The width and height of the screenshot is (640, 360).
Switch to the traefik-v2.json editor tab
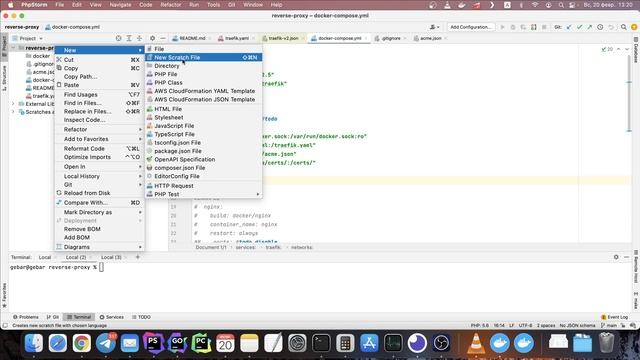tap(283, 38)
